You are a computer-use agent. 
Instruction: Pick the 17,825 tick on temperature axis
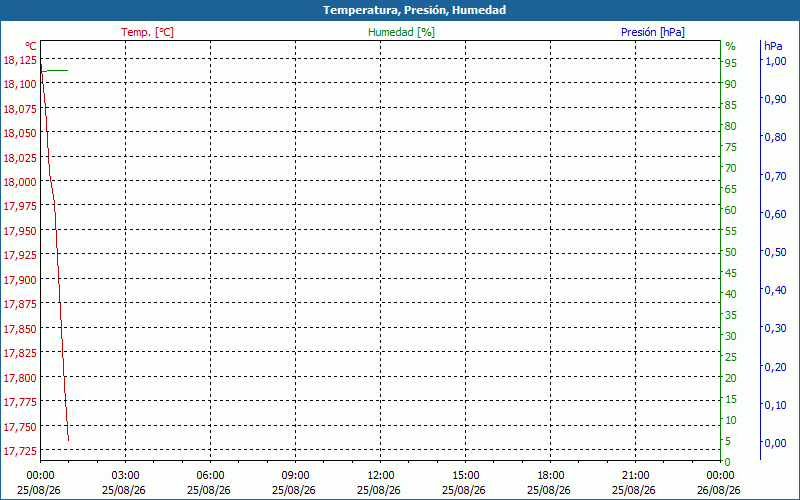tap(20, 353)
